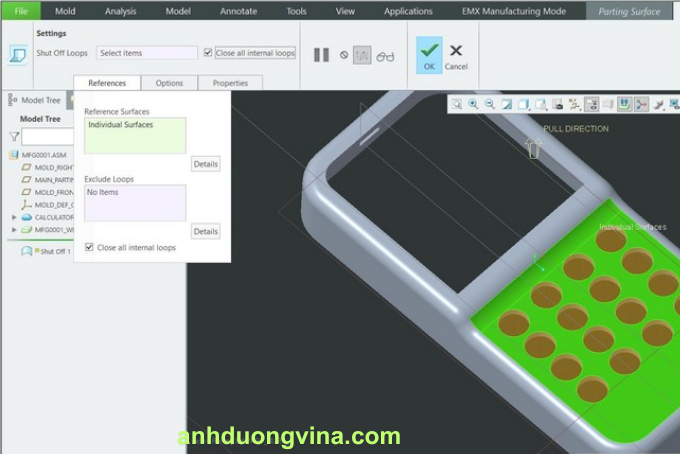
Task: Switch to the Options tab
Action: coord(169,83)
